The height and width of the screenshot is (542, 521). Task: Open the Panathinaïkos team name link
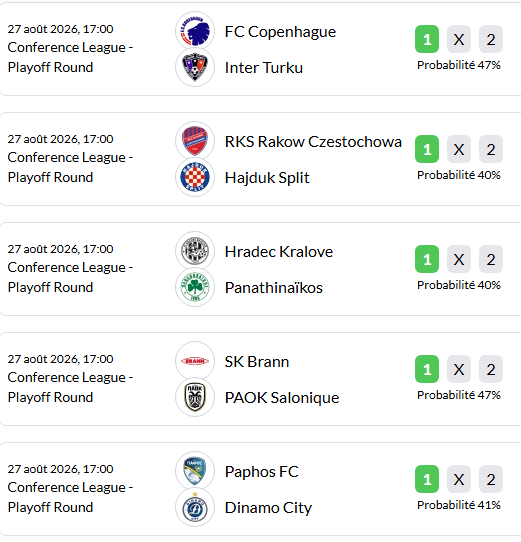tap(273, 288)
